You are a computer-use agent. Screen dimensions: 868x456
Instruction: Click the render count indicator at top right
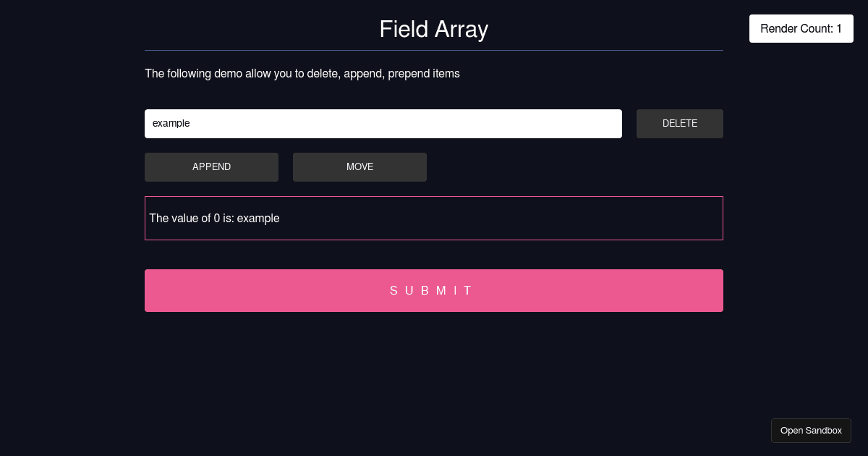(801, 28)
